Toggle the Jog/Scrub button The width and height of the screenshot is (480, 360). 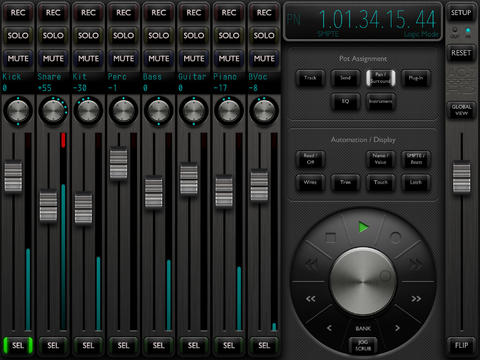363,345
